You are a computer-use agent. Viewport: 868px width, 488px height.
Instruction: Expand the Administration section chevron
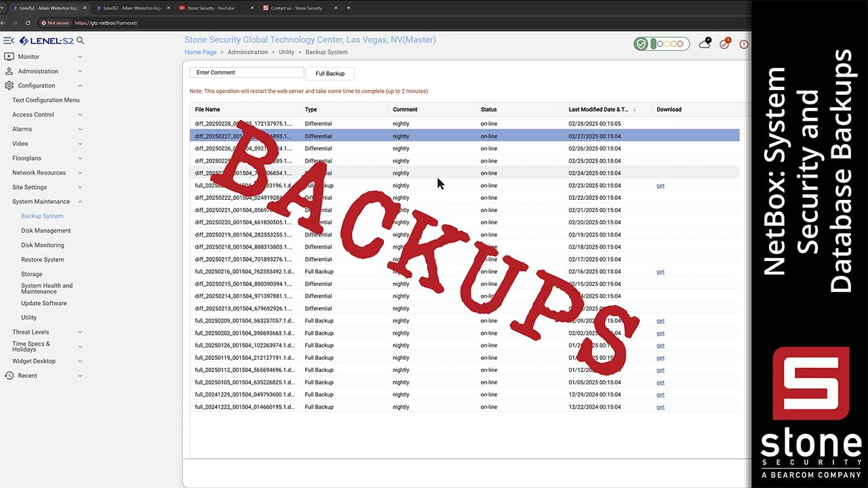(80, 71)
